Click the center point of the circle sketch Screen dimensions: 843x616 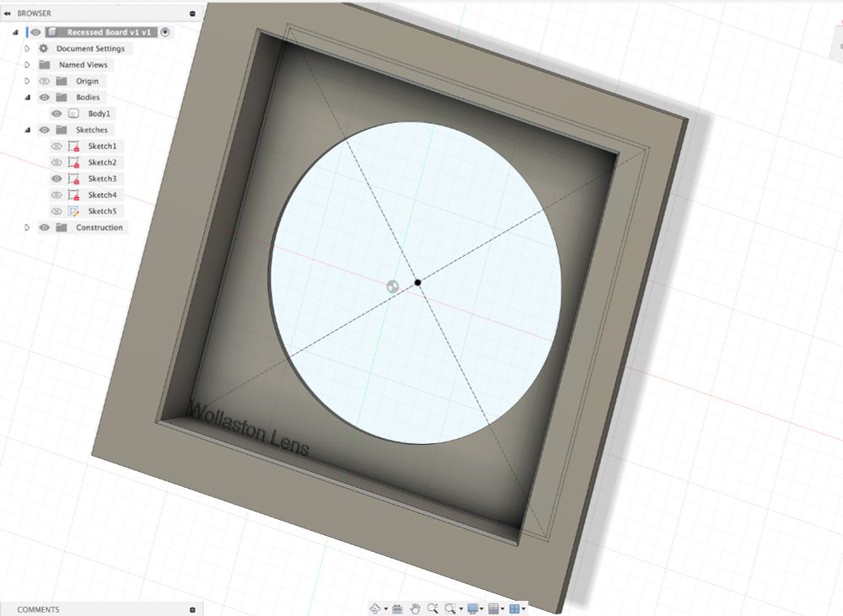(417, 282)
